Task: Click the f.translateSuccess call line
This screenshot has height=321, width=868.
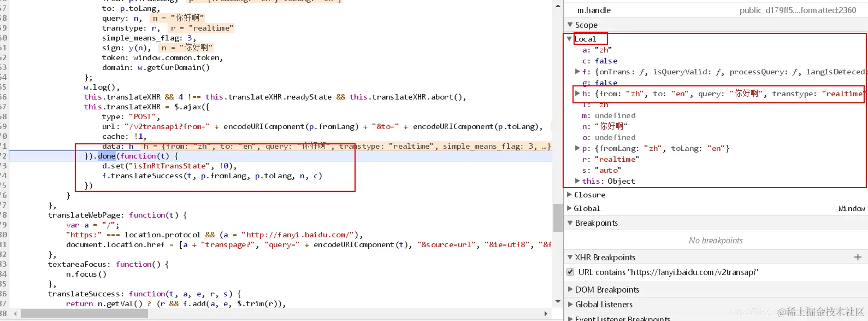Action: click(212, 176)
